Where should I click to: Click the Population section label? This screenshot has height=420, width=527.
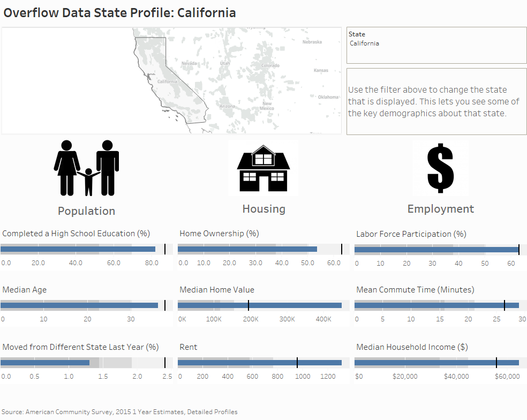point(86,211)
